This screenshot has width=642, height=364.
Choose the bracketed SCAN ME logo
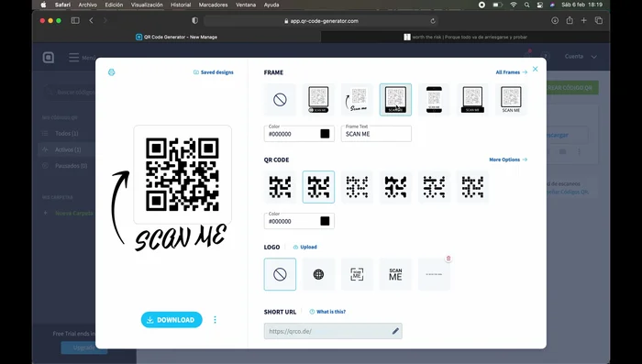[357, 274]
